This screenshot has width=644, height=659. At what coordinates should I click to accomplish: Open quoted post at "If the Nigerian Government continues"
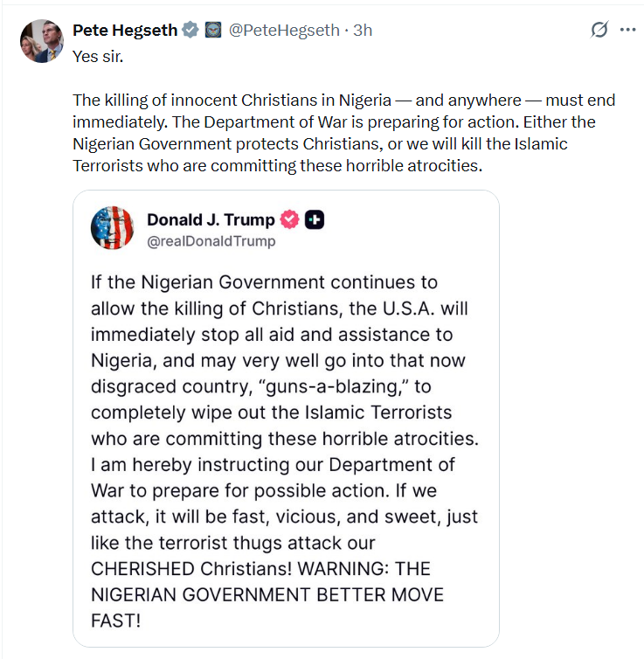click(264, 283)
